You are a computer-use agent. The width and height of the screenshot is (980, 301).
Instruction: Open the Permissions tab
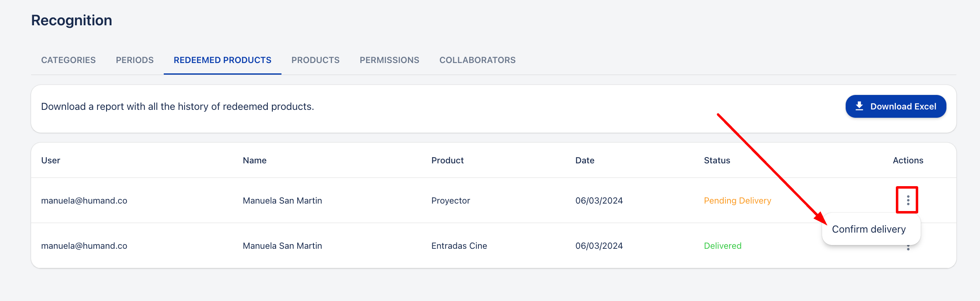tap(390, 60)
